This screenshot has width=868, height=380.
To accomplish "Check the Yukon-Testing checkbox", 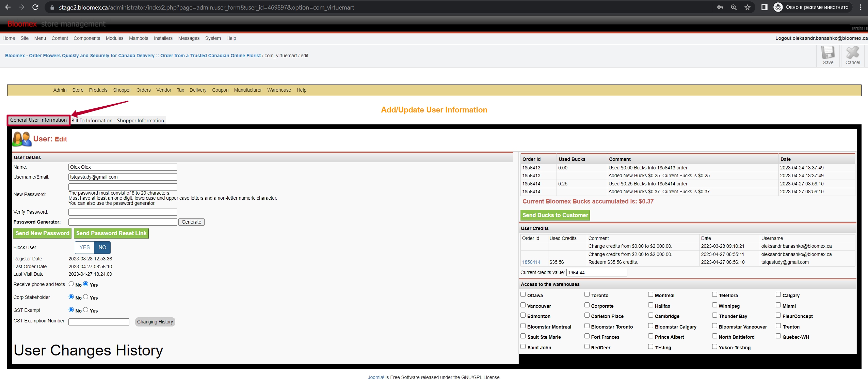I will point(714,347).
